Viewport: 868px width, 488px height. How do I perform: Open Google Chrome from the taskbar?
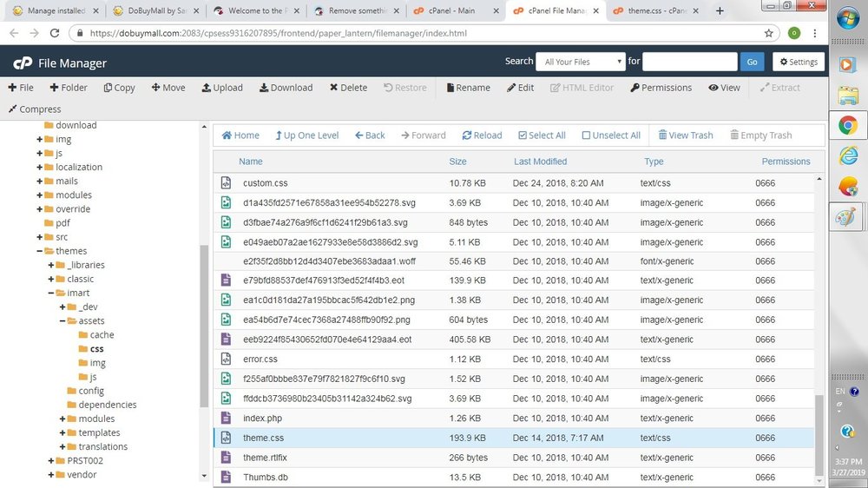[847, 125]
